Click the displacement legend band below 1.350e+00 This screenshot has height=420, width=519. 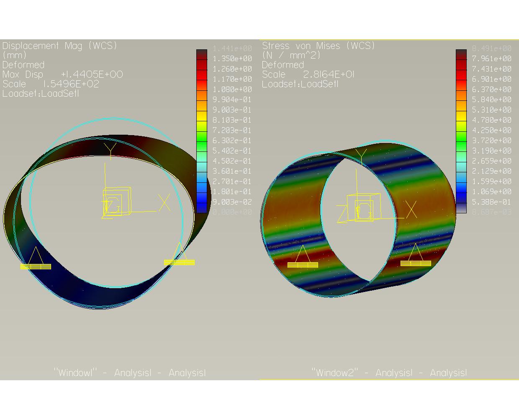(202, 65)
